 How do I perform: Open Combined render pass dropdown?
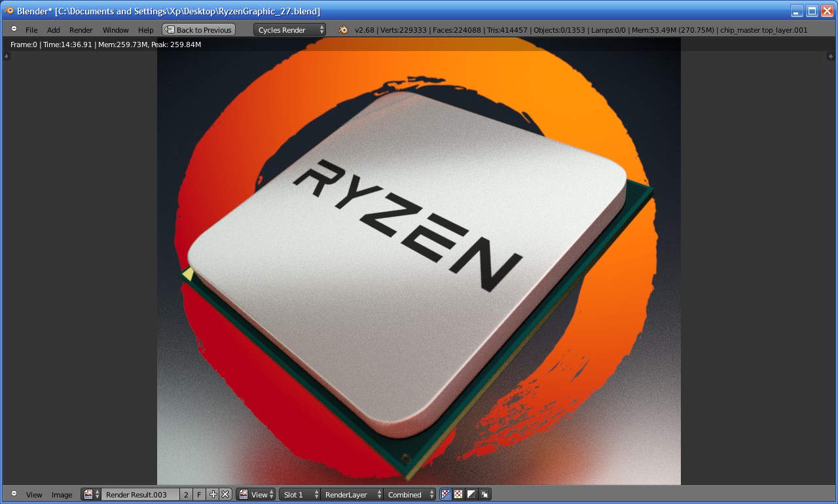(x=410, y=494)
